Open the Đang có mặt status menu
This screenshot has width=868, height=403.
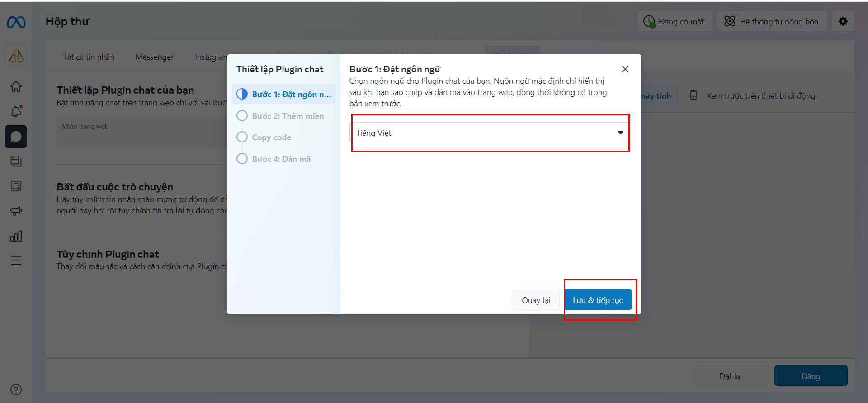[x=675, y=22]
